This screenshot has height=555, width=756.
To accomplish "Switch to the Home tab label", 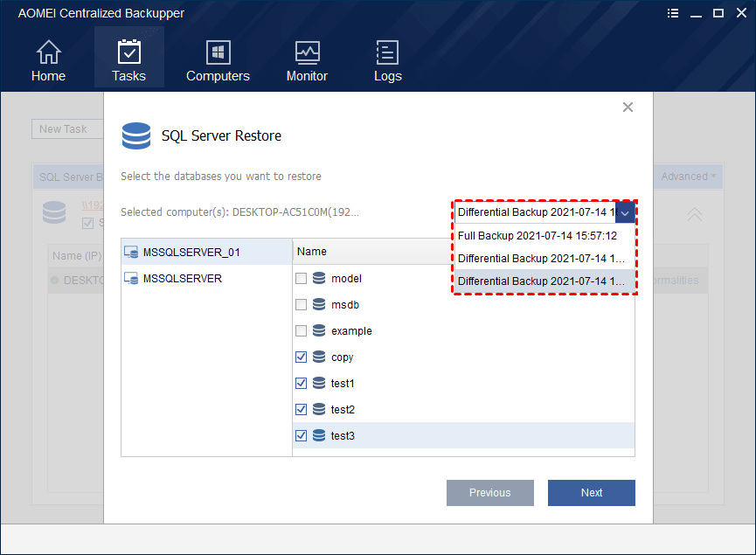I will point(48,76).
